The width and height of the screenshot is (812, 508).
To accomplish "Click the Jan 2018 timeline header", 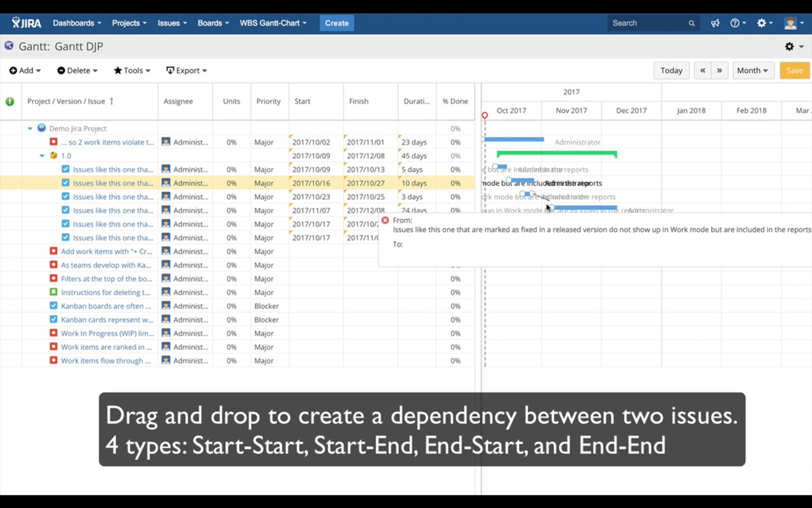I will click(691, 110).
